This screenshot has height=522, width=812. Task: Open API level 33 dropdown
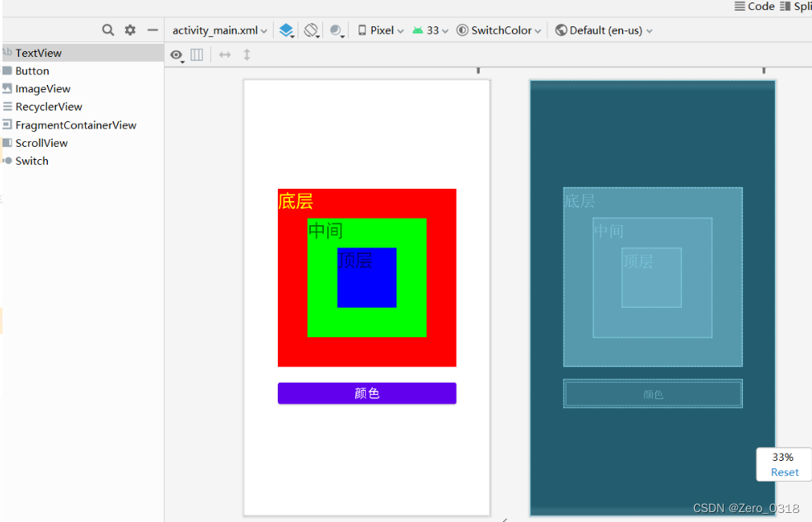431,31
